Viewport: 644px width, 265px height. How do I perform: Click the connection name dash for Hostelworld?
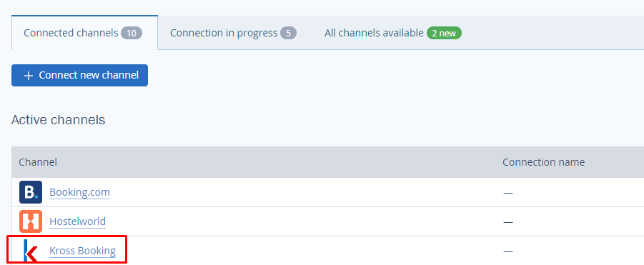click(x=508, y=222)
